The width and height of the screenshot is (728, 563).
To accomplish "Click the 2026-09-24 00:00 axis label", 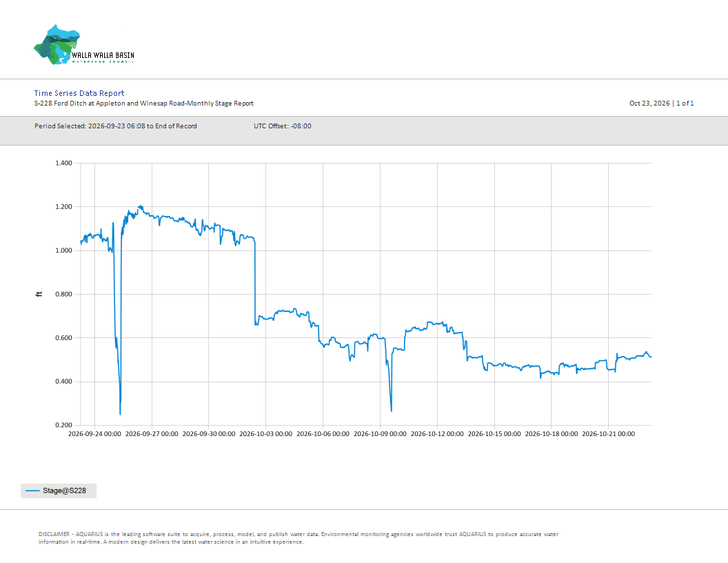I will (94, 434).
